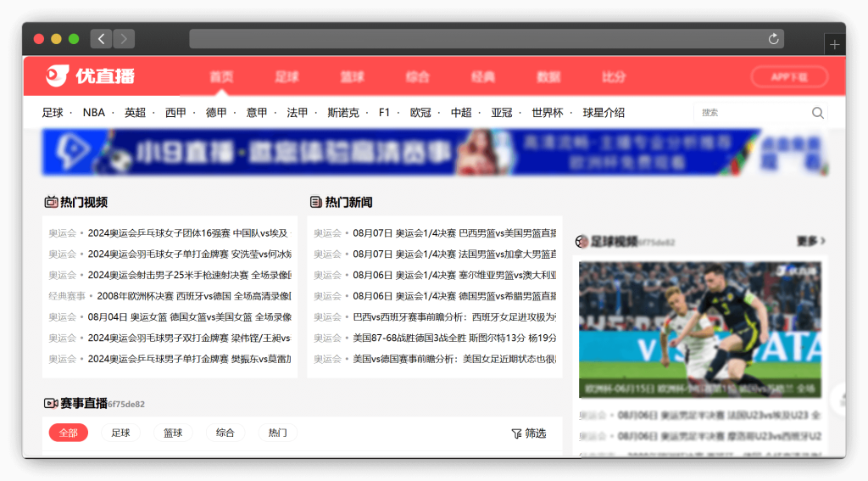Select the 足球 filter pill under 赛事直播
Screen dimensions: 868x481
point(120,433)
